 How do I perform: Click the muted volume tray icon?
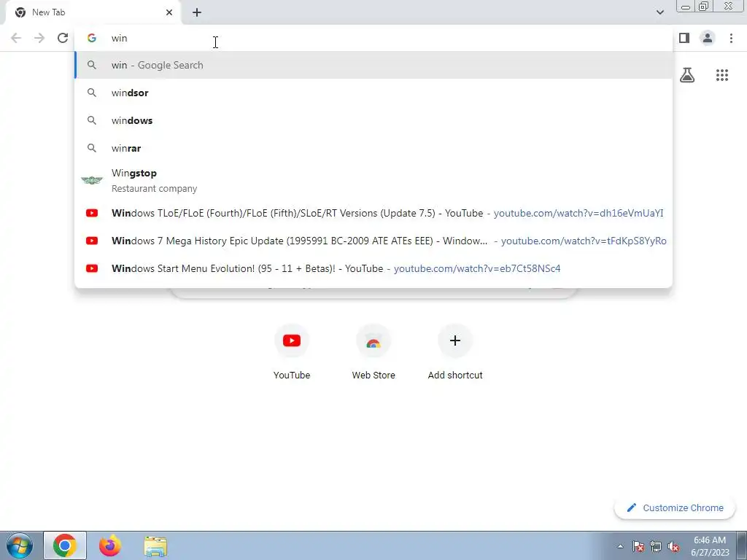(x=673, y=546)
